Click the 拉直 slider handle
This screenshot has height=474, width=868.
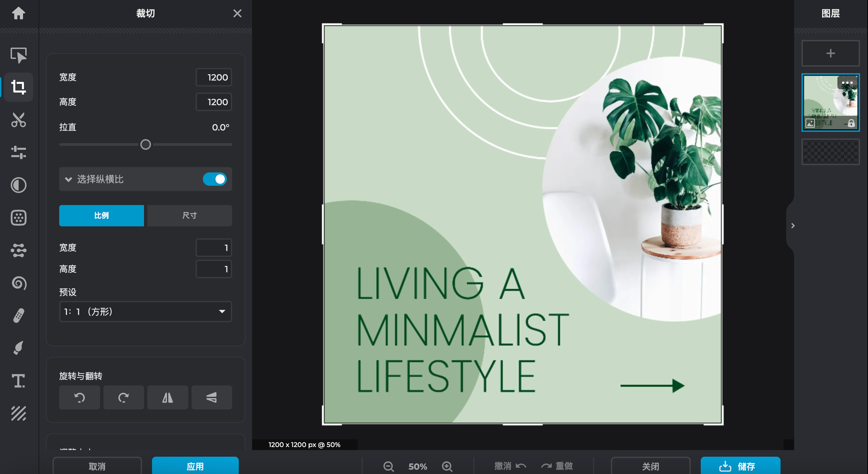click(x=146, y=144)
